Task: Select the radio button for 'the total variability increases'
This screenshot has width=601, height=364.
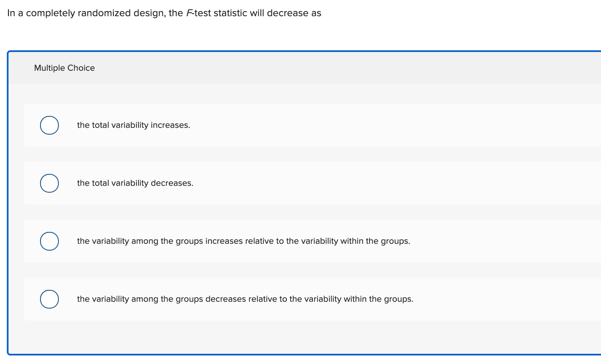Action: pos(49,125)
